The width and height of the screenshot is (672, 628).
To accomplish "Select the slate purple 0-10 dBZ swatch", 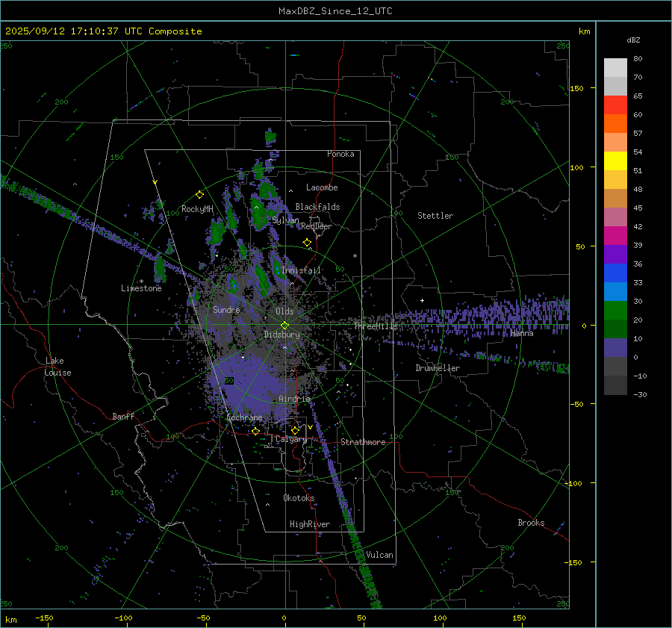I will (x=615, y=347).
